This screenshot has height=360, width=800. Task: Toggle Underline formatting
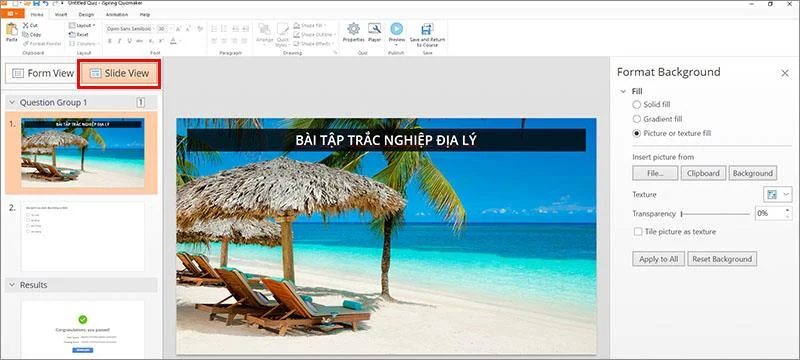(129, 41)
